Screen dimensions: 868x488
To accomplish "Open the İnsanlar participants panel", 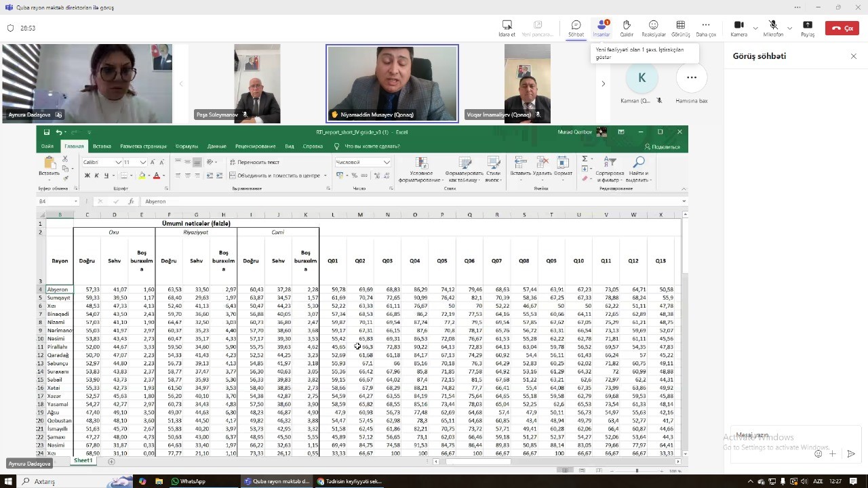I will 601,28.
